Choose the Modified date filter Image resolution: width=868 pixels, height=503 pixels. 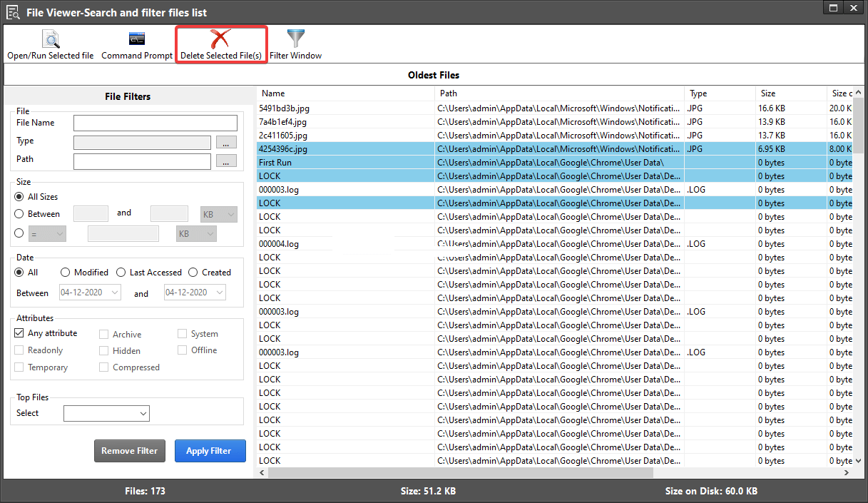[65, 272]
